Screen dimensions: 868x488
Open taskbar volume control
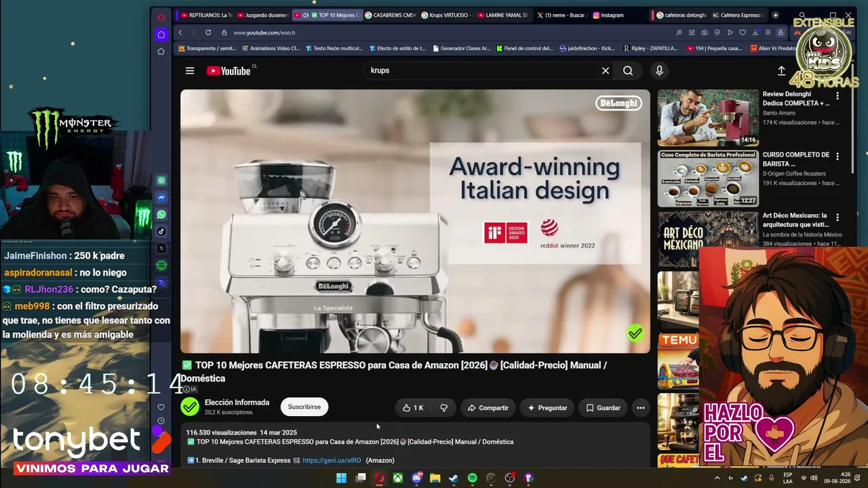point(814,478)
